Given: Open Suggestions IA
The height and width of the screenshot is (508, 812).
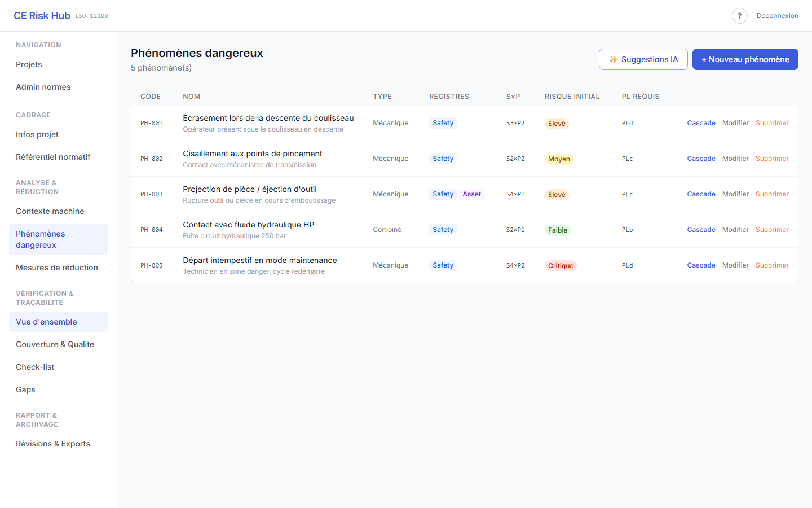Looking at the screenshot, I should tap(643, 59).
